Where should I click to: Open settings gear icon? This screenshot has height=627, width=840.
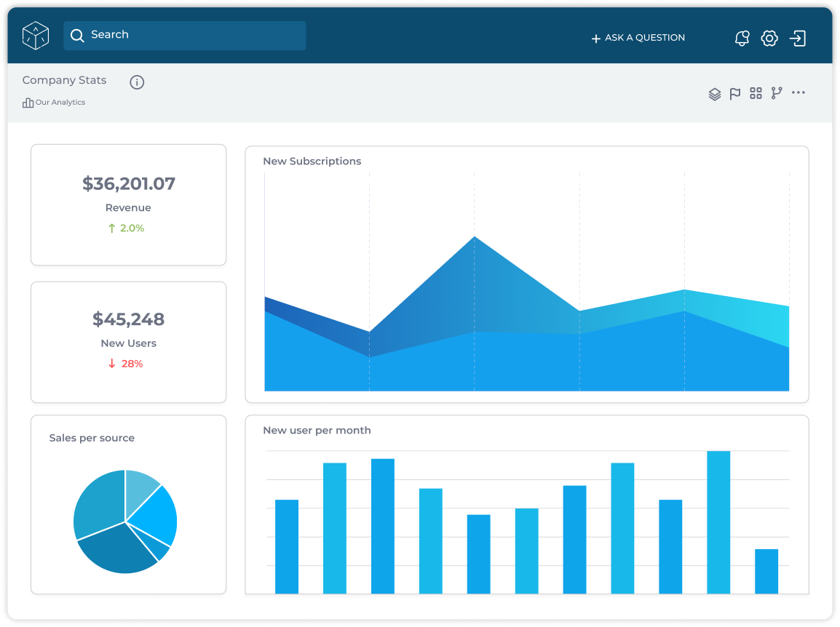coord(769,38)
